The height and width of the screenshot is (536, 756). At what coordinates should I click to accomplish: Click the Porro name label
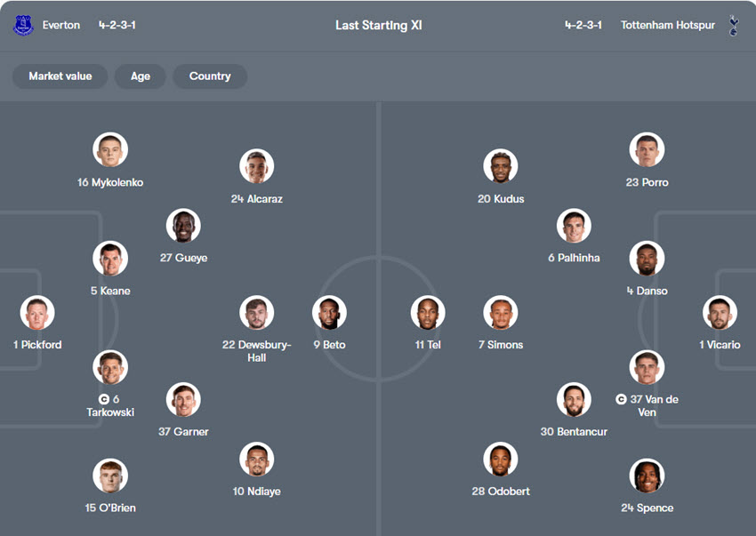(647, 182)
